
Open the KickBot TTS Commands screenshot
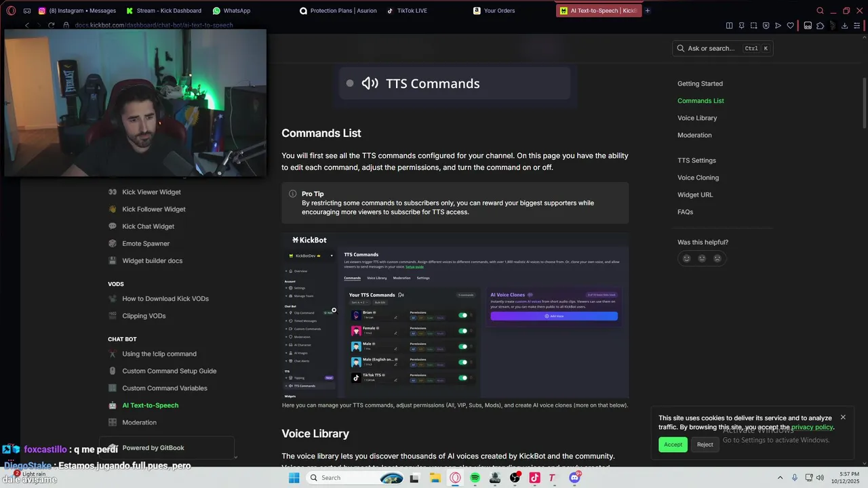click(455, 315)
